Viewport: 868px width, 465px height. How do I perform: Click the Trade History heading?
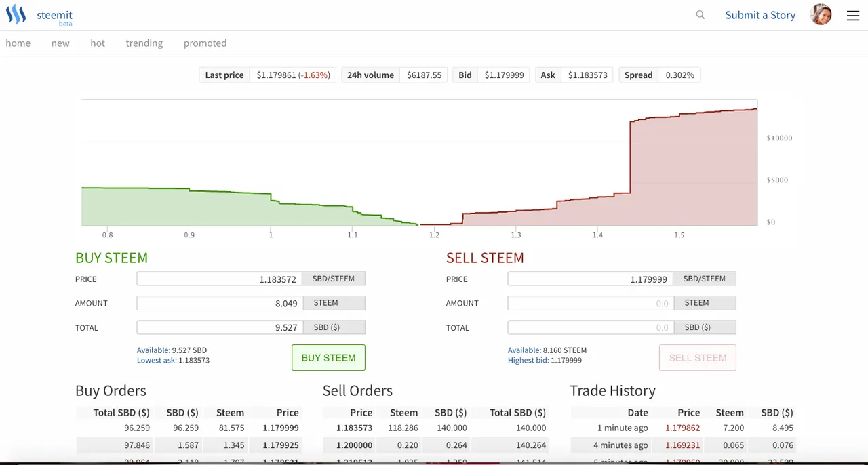[x=612, y=390]
